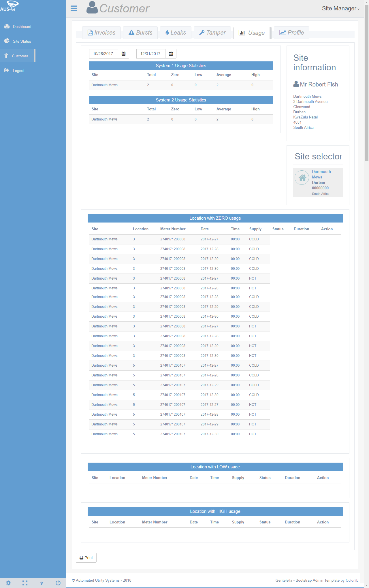This screenshot has height=588, width=369.
Task: Open the Bursts tab
Action: [140, 33]
